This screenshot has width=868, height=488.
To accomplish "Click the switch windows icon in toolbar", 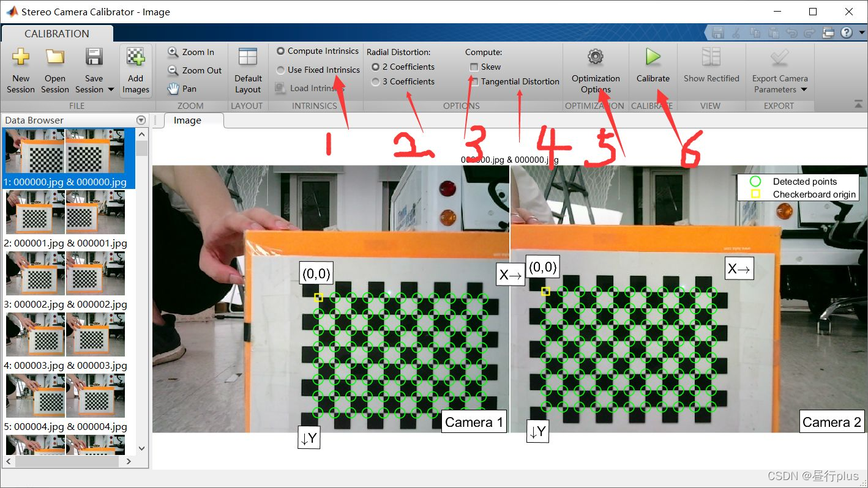I will [x=829, y=33].
